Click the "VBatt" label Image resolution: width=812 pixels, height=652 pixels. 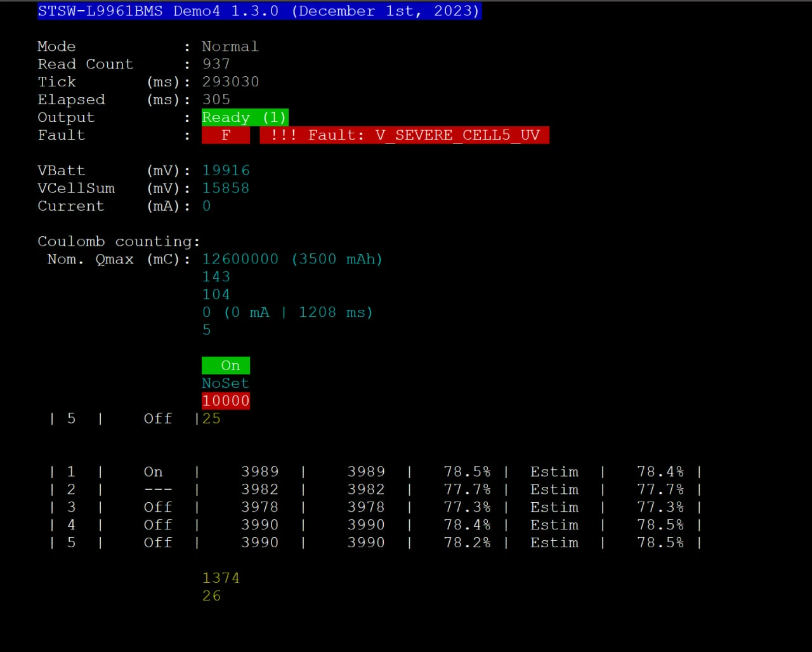click(62, 171)
